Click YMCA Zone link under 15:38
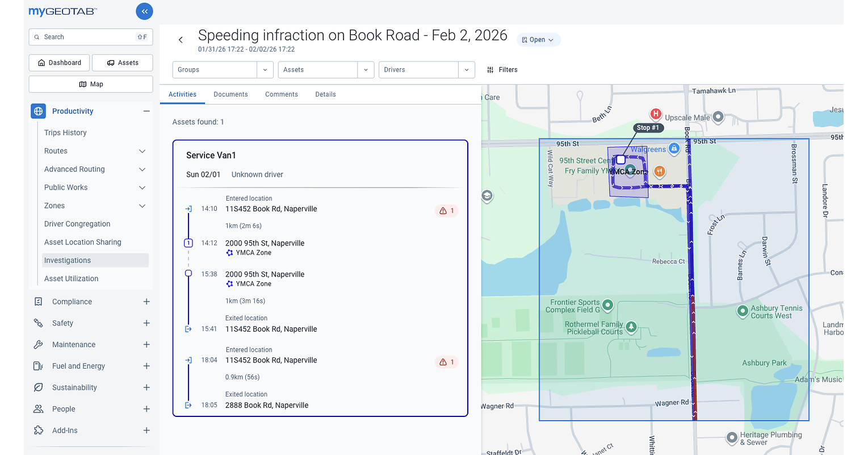 click(x=253, y=284)
